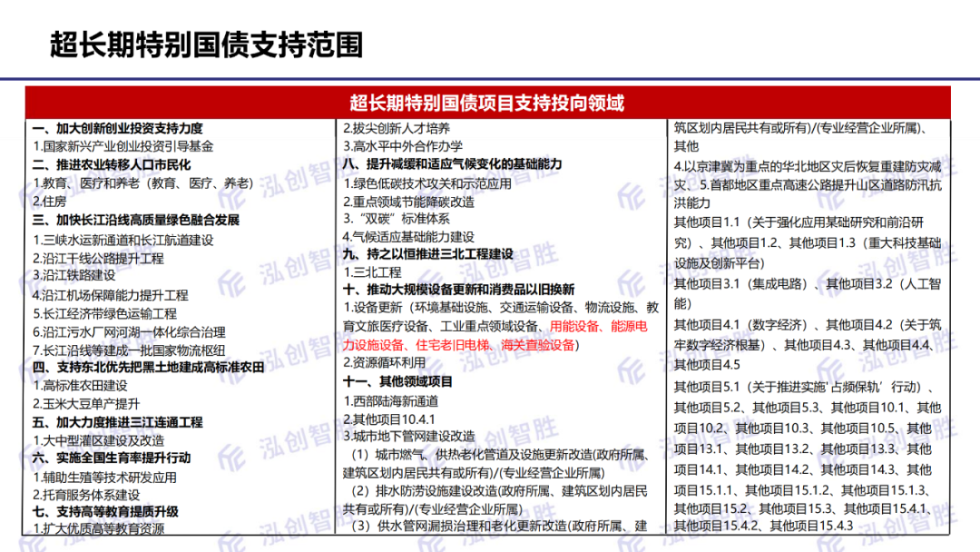Click heading 十一、其他领域项目
This screenshot has width=980, height=552.
pyautogui.click(x=397, y=381)
